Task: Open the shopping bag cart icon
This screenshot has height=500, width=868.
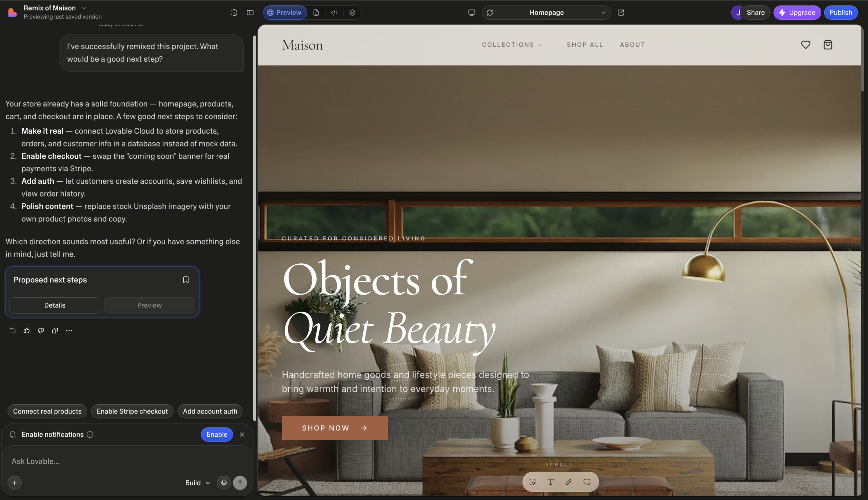Action: pyautogui.click(x=828, y=45)
